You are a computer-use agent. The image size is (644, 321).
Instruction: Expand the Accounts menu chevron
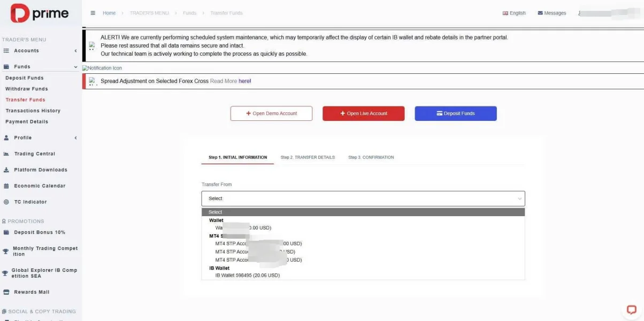pyautogui.click(x=75, y=51)
